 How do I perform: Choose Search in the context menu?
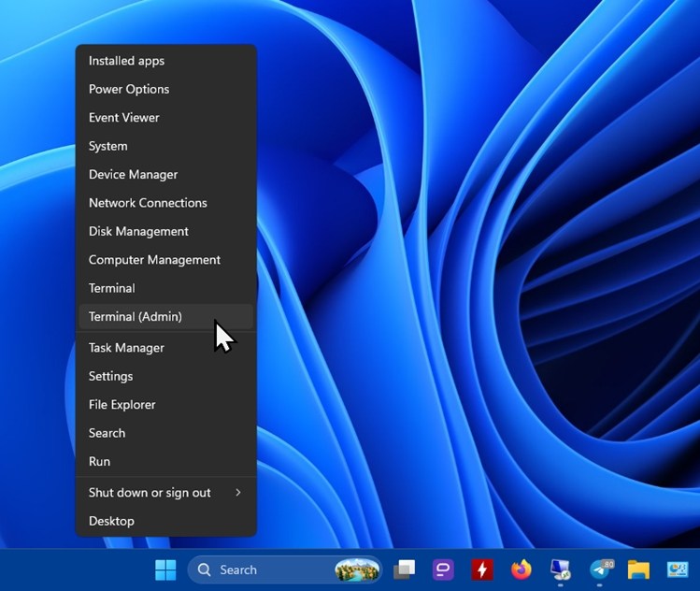tap(166, 433)
